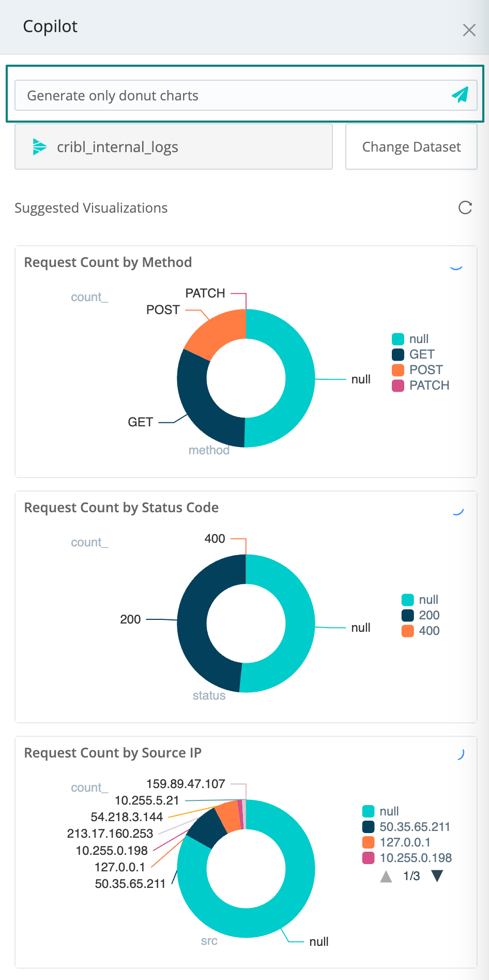Send the prompt using the paper plane icon
This screenshot has width=489, height=980.
tap(460, 95)
